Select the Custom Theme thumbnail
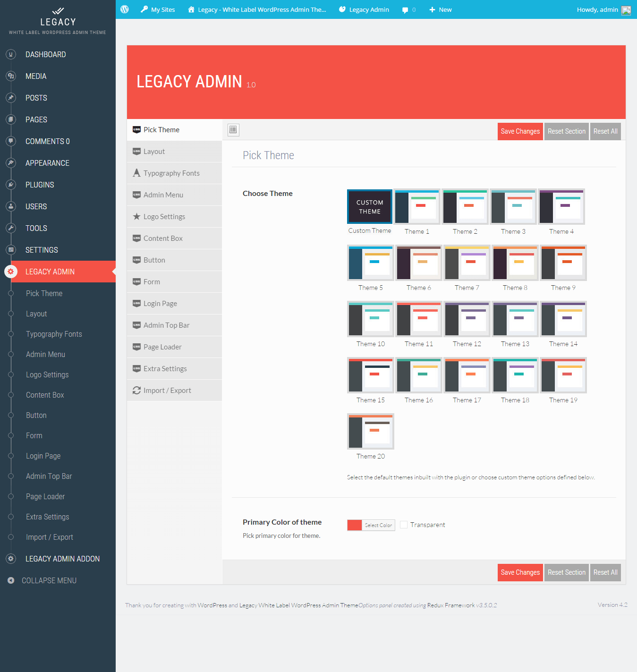This screenshot has height=672, width=637. click(370, 207)
